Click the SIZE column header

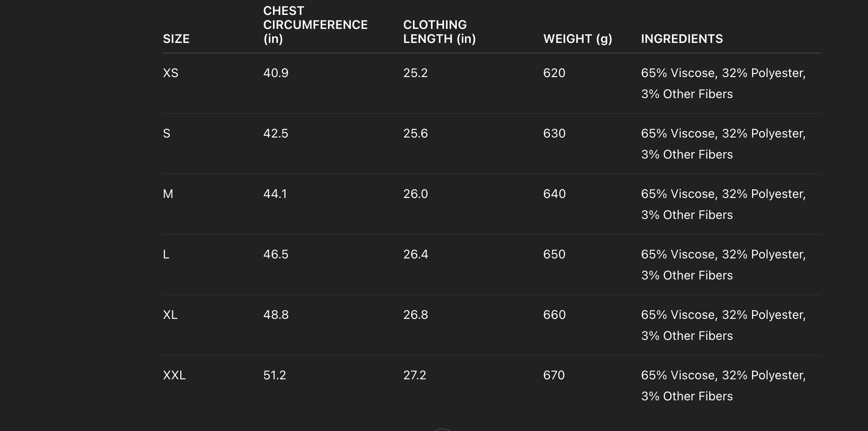coord(176,39)
